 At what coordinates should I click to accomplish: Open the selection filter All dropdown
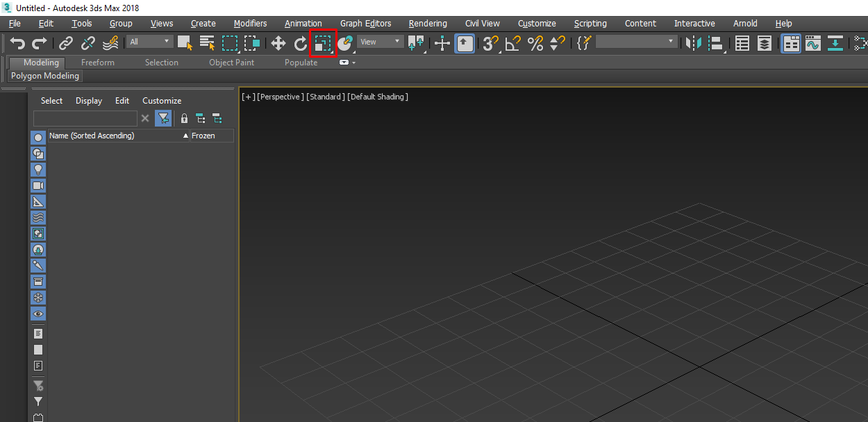pos(149,42)
